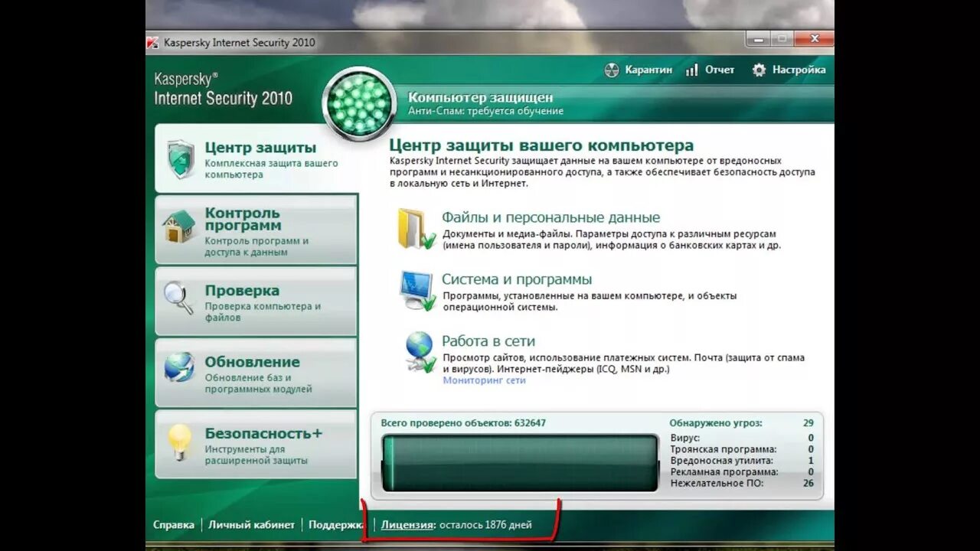980x551 pixels.
Task: Open the Личный кабинет link
Action: 251,525
